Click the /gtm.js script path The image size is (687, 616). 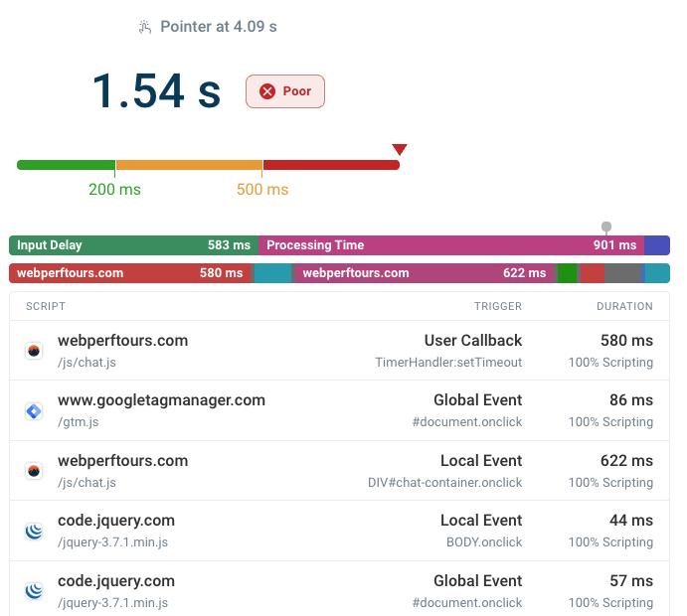[78, 422]
